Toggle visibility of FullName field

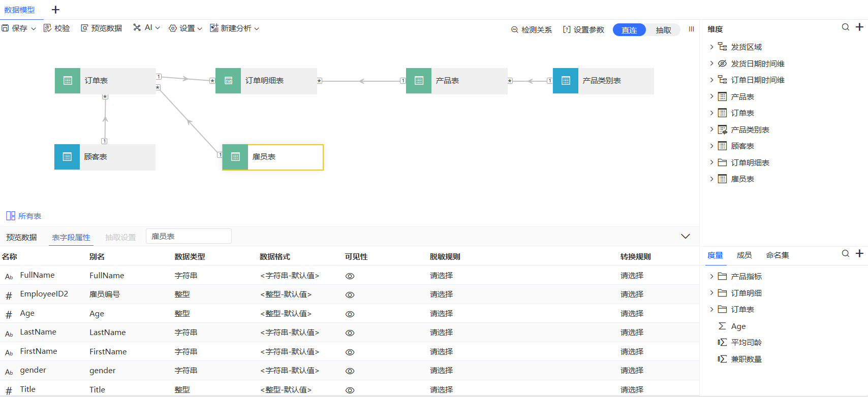350,276
